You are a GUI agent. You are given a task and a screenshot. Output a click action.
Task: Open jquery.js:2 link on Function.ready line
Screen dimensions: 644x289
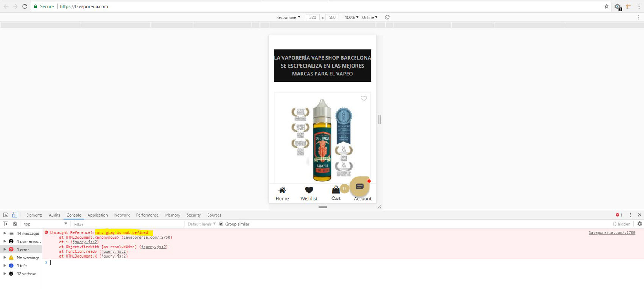point(114,251)
